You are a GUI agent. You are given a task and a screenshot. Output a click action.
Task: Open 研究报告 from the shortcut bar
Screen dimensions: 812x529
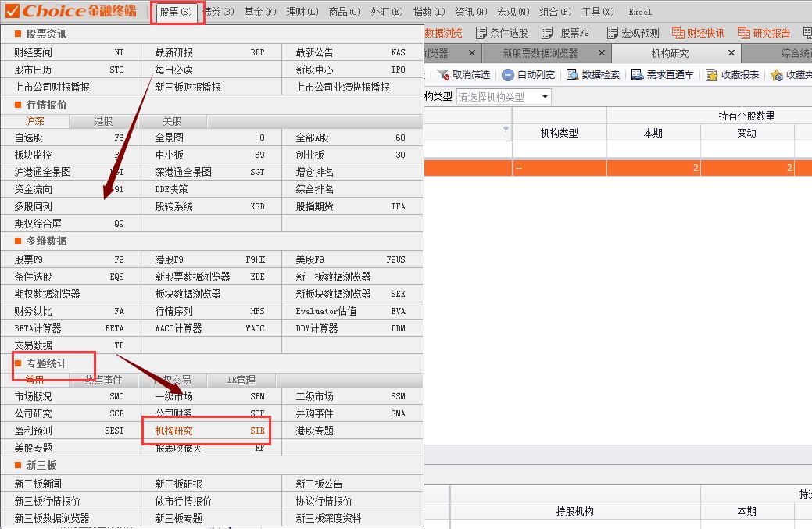(x=743, y=33)
